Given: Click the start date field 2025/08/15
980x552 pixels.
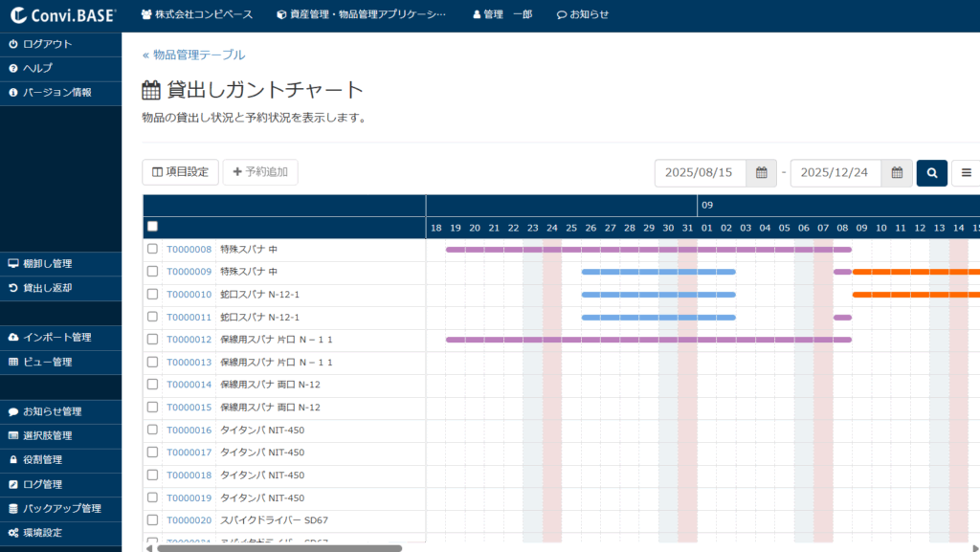Looking at the screenshot, I should pyautogui.click(x=700, y=173).
